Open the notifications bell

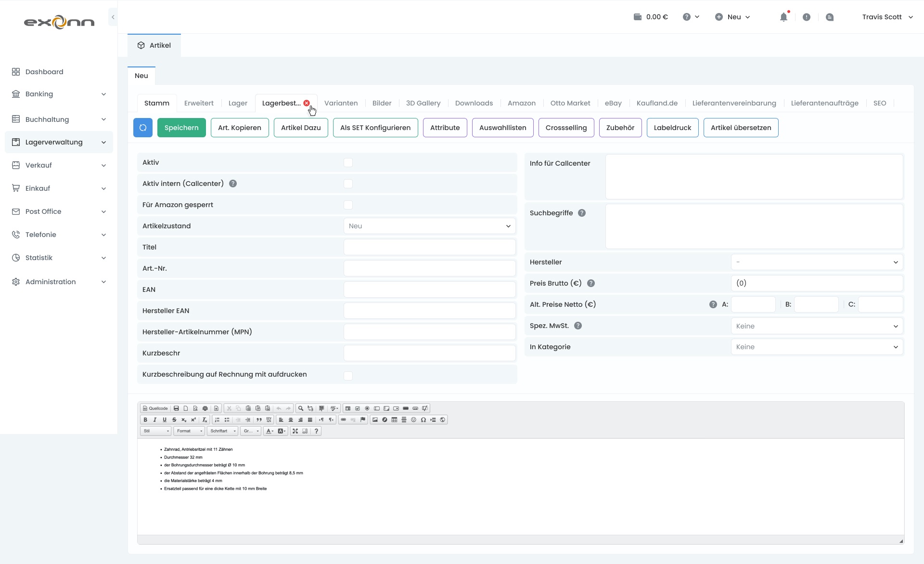[x=783, y=17]
